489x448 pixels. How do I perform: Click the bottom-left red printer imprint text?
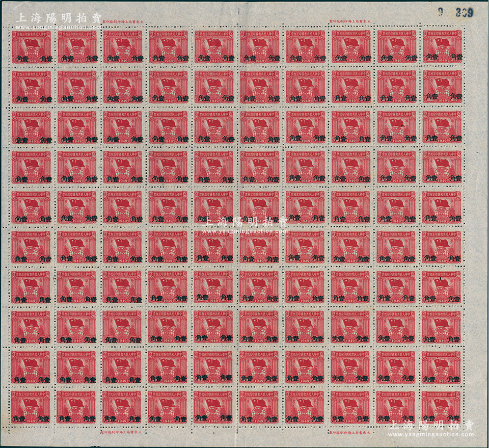123,433
